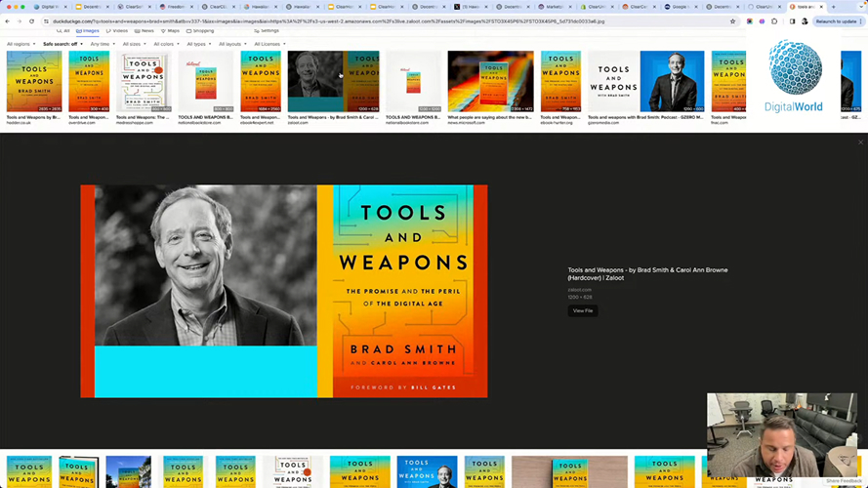This screenshot has height=488, width=868.
Task: Expand the All regions filter
Action: coord(21,44)
